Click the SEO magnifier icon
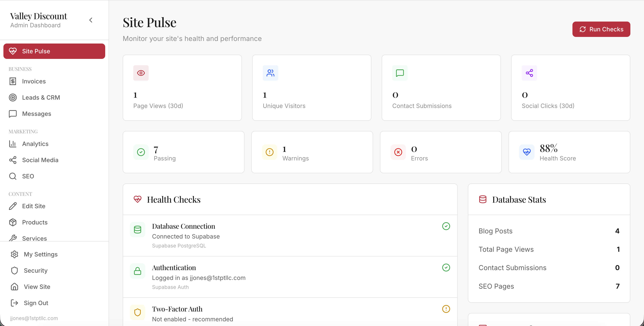 pos(13,176)
